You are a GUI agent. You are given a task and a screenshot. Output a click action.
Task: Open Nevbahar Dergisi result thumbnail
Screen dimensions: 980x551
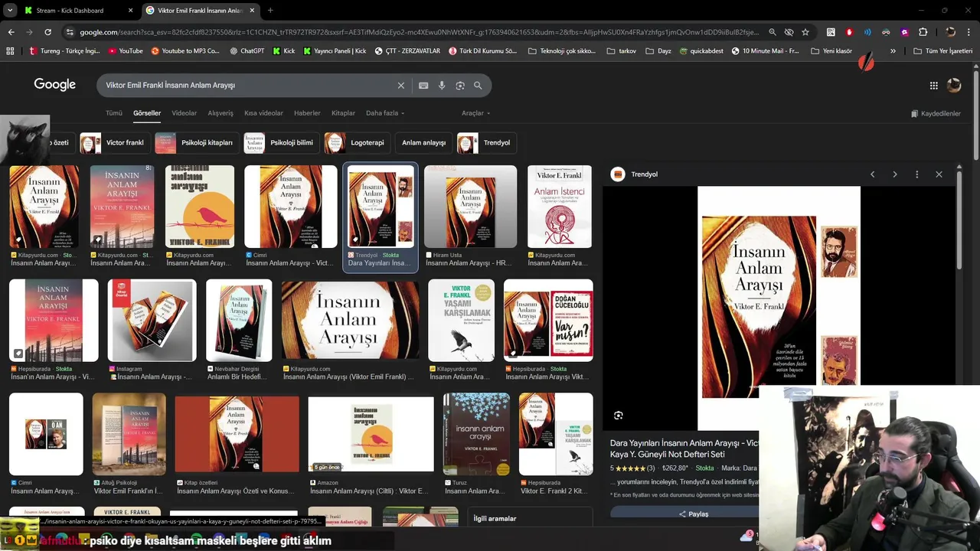pyautogui.click(x=239, y=321)
